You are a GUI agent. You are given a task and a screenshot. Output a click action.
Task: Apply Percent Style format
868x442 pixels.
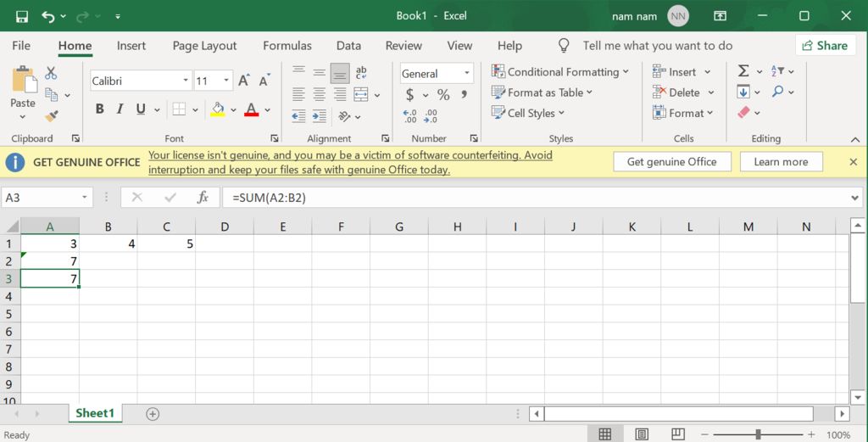(443, 95)
